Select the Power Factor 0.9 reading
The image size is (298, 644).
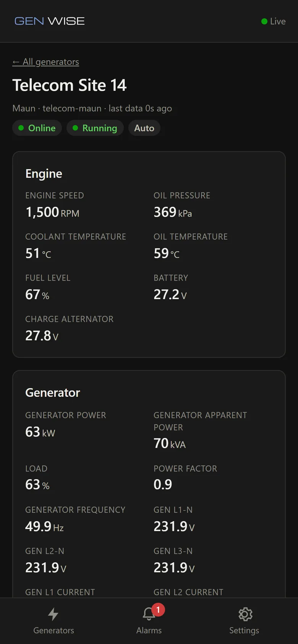pyautogui.click(x=163, y=485)
